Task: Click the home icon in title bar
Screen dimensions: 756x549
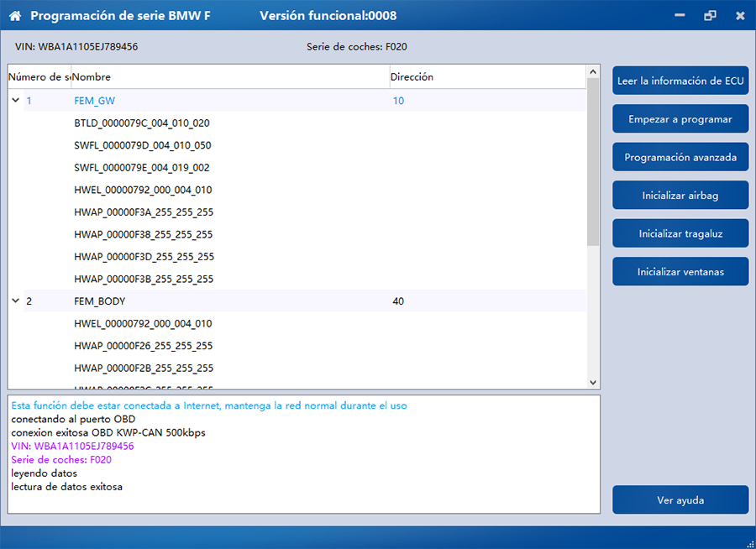Action: click(15, 16)
